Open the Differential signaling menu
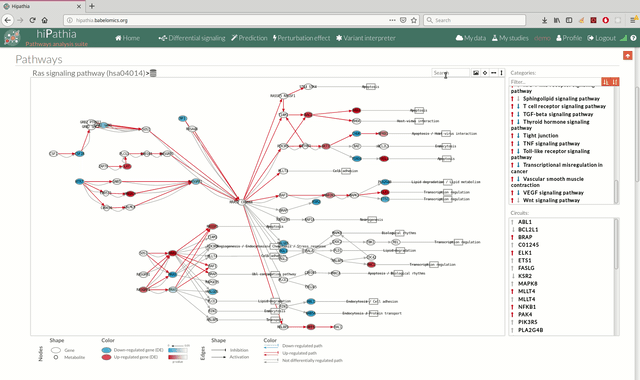This screenshot has height=380, width=640. [192, 38]
